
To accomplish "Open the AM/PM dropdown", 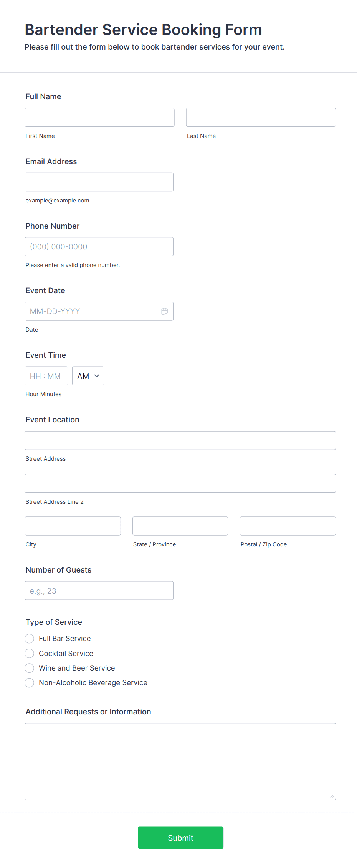I will point(88,376).
